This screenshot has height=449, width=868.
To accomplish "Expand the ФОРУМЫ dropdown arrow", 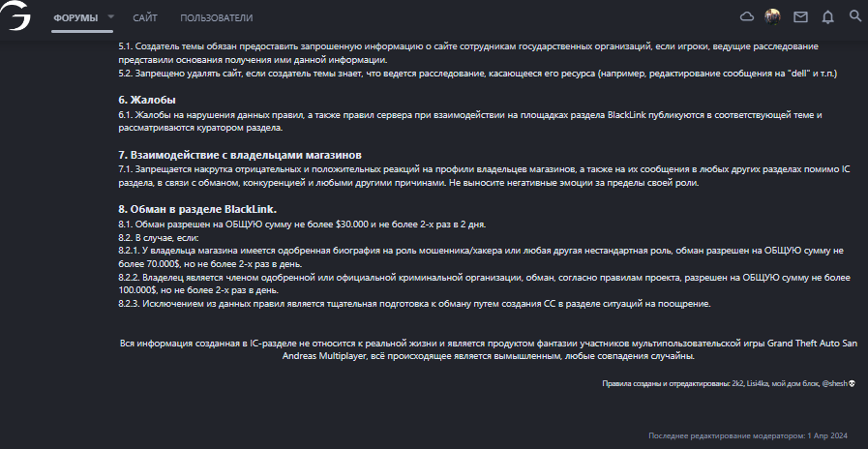I will 111,17.
